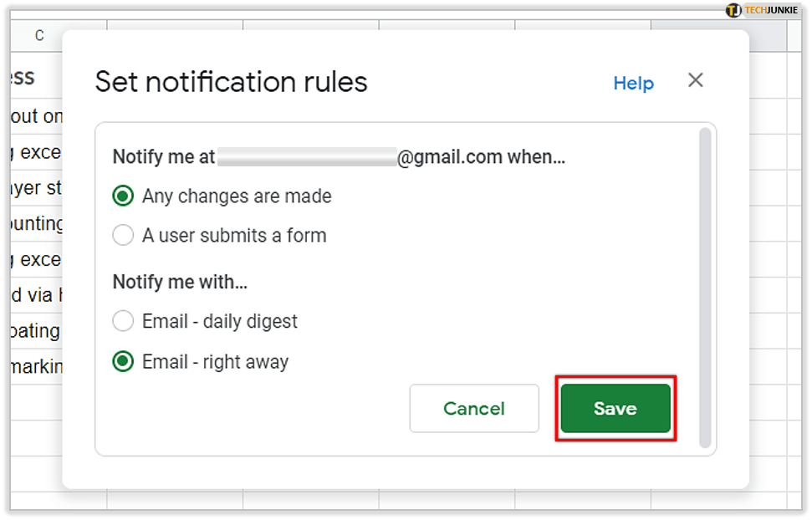The image size is (812, 520).
Task: Select the cell showing "bating"
Action: 32,330
